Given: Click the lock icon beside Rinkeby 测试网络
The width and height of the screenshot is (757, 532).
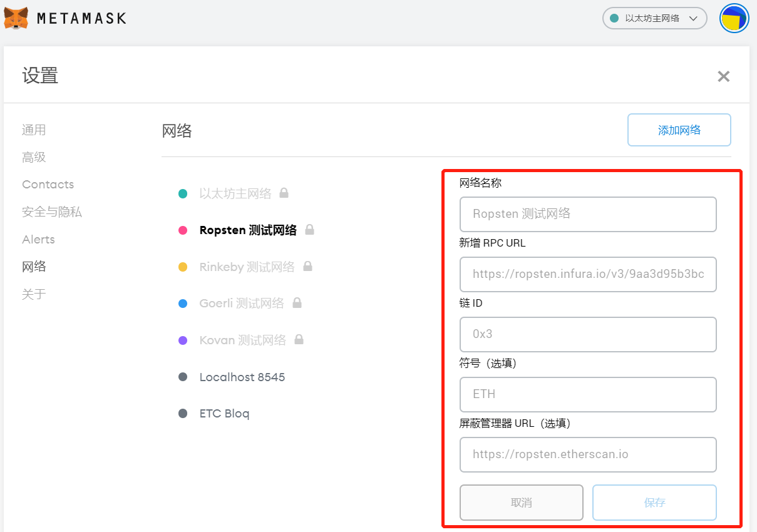Looking at the screenshot, I should [307, 266].
